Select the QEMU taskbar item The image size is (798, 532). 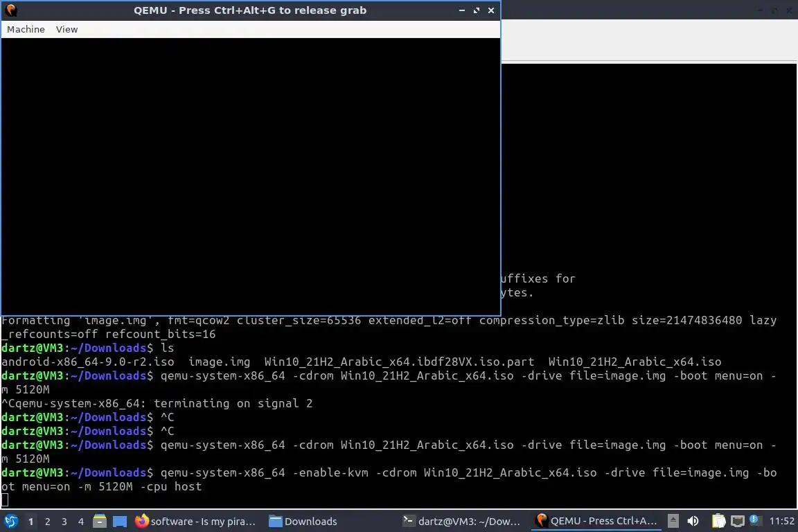tap(596, 522)
